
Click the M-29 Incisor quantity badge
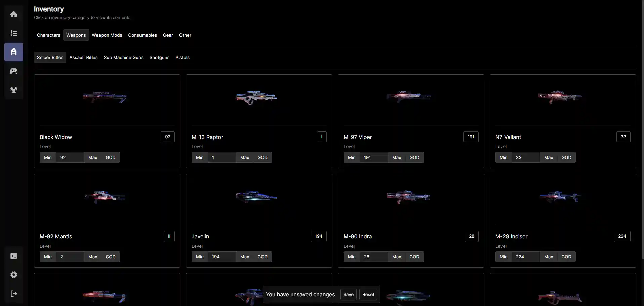tap(622, 236)
